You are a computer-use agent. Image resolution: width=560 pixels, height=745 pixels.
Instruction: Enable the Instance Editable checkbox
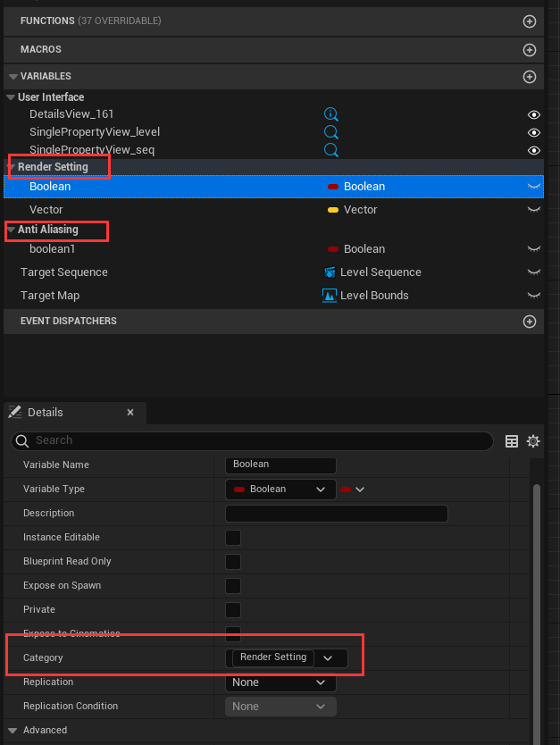click(233, 538)
